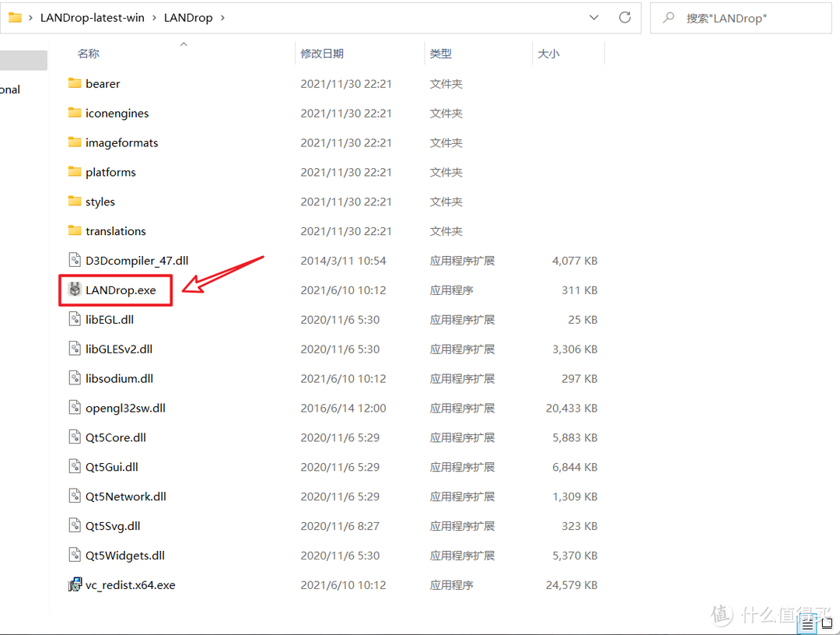
Task: Switch to large icons view
Action: coord(828,624)
